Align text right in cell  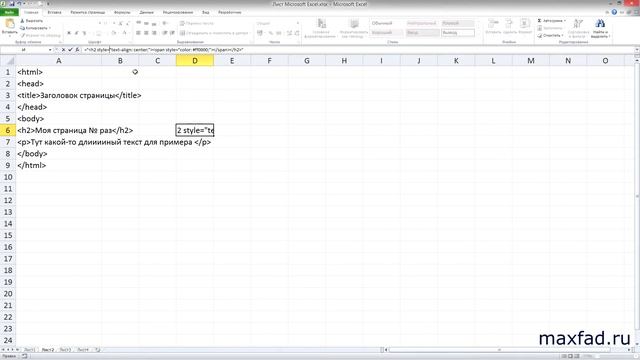click(154, 33)
